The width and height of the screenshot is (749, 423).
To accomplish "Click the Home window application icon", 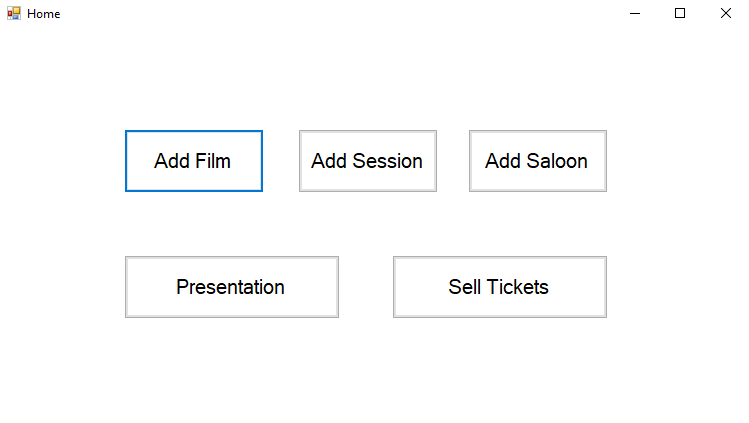I will coord(13,13).
